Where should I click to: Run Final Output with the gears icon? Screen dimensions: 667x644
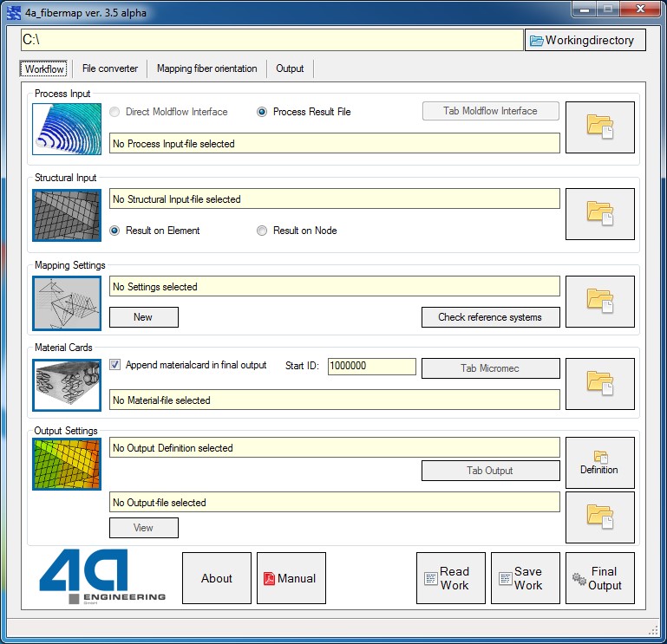click(x=599, y=578)
